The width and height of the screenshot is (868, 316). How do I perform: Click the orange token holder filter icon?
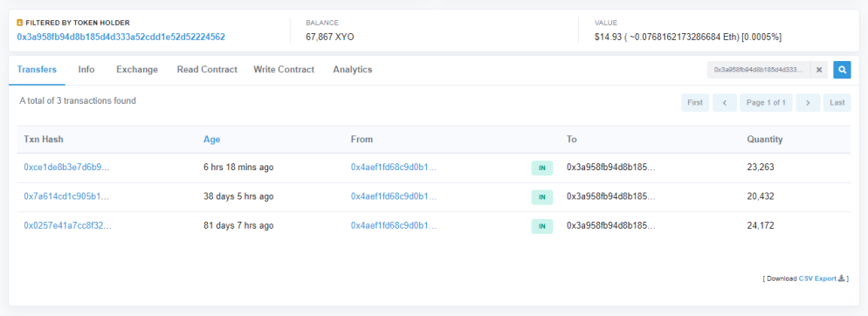tap(20, 23)
